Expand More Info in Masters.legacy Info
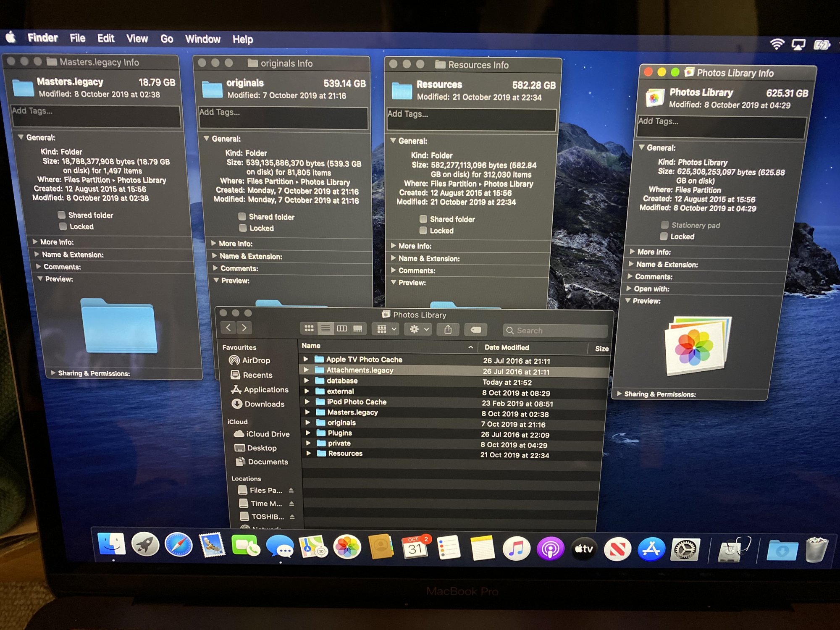 pyautogui.click(x=35, y=241)
